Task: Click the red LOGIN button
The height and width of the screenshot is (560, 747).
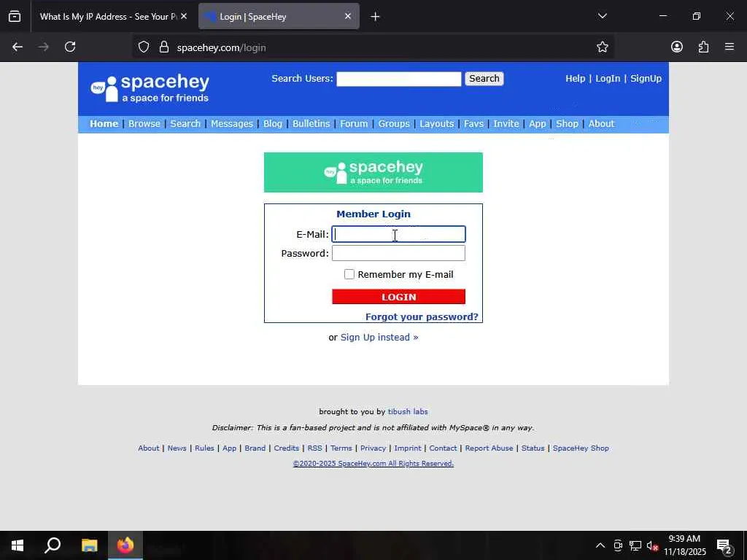Action: (x=399, y=297)
